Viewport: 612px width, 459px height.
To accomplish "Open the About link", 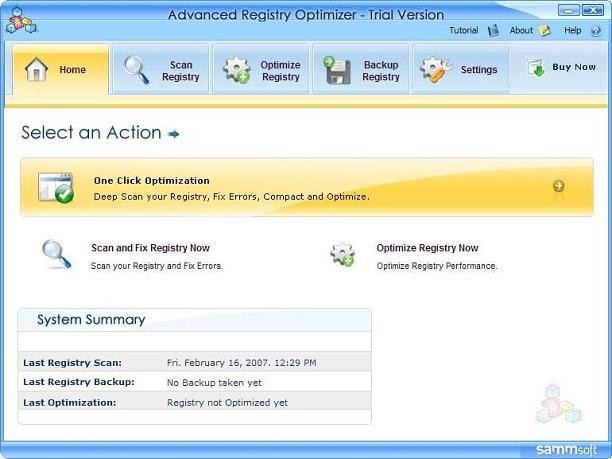I will (x=521, y=30).
